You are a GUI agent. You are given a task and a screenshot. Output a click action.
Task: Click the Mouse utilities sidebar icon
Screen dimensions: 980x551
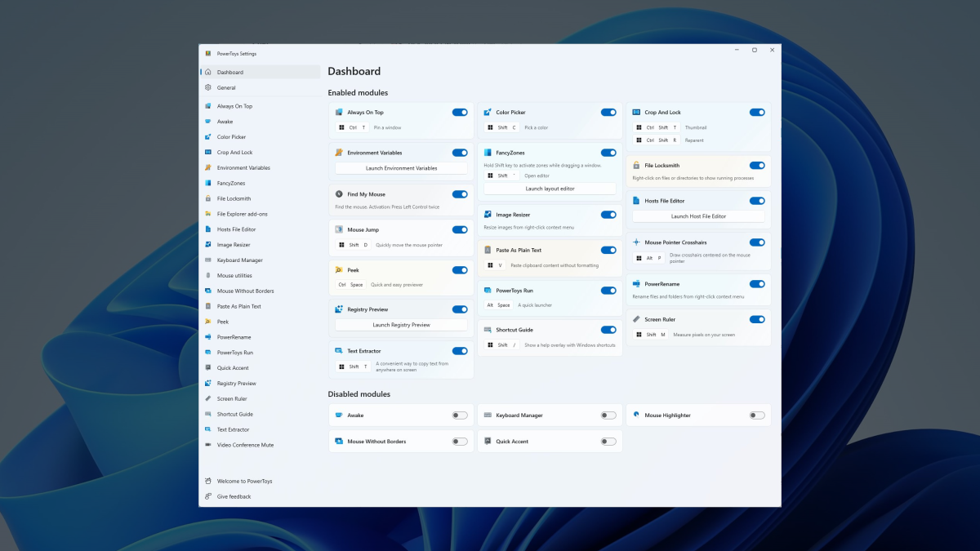[x=208, y=276]
